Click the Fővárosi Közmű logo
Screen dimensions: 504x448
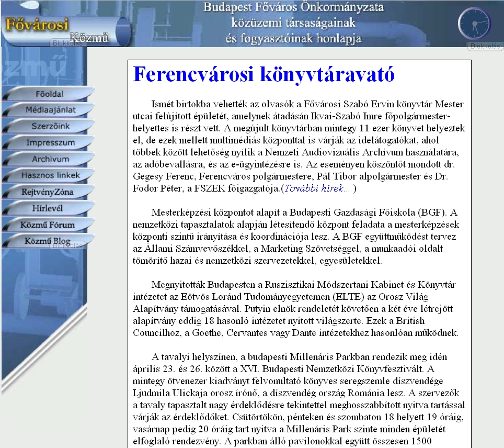(x=66, y=28)
